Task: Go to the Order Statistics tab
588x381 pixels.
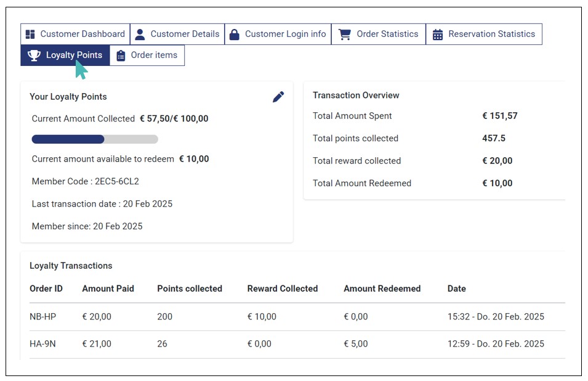Action: [x=379, y=34]
